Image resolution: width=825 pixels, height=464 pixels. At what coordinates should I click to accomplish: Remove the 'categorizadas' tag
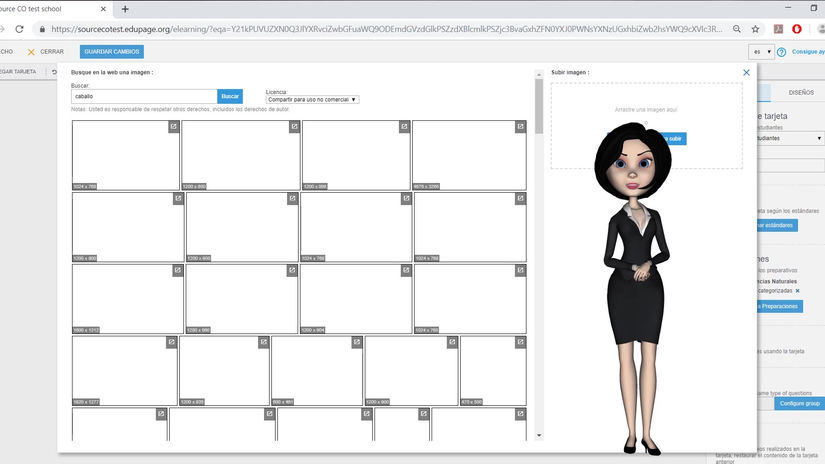click(798, 291)
